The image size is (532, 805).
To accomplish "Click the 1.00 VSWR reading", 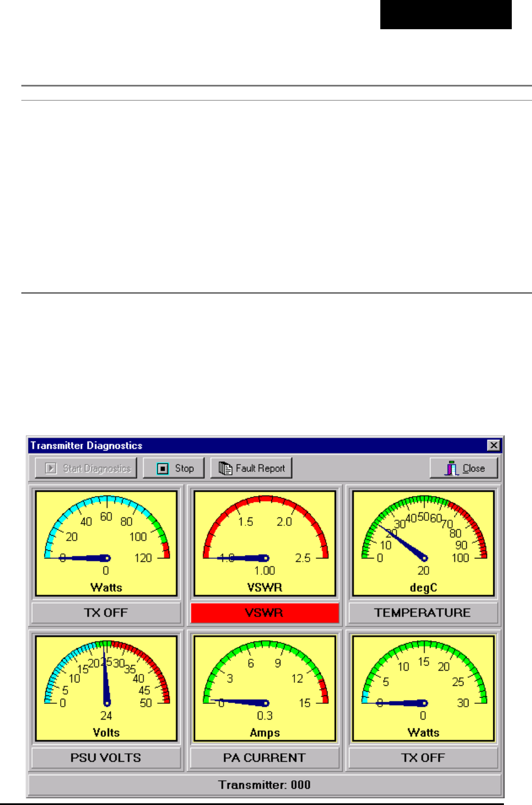I will coord(265,571).
